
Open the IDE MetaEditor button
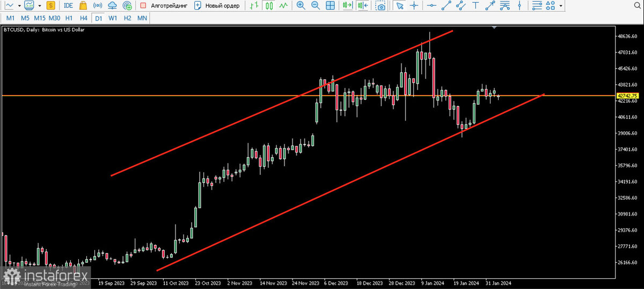click(69, 5)
